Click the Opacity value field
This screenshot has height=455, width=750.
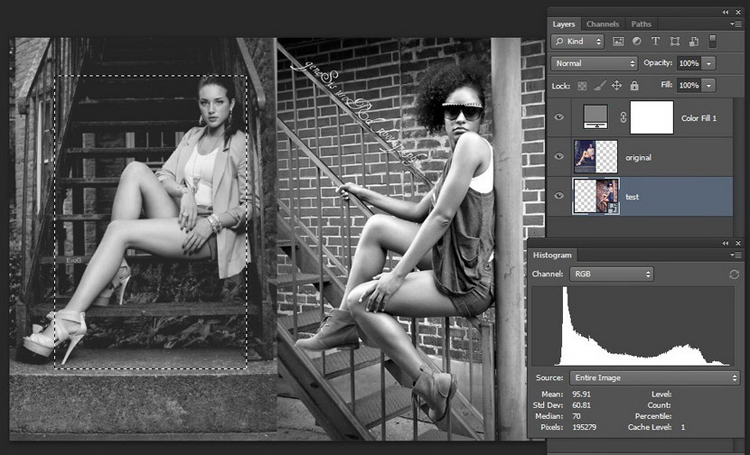point(689,63)
